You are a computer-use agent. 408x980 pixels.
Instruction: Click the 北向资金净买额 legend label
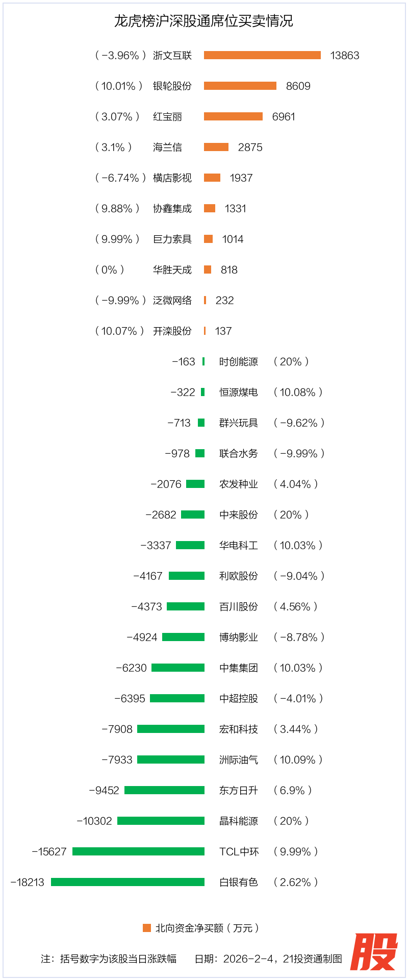pos(207,928)
